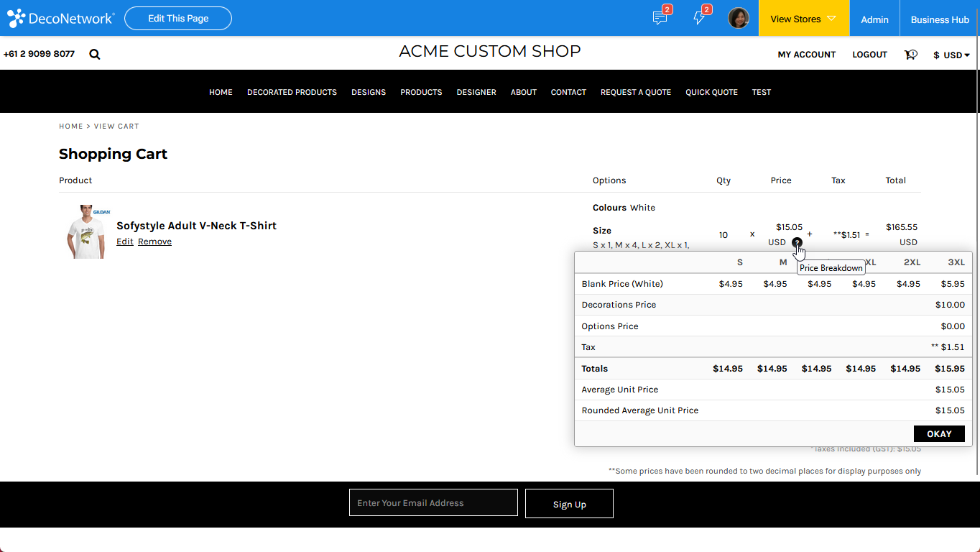980x552 pixels.
Task: Click the Rounded Average Unit Price label
Action: coord(640,410)
